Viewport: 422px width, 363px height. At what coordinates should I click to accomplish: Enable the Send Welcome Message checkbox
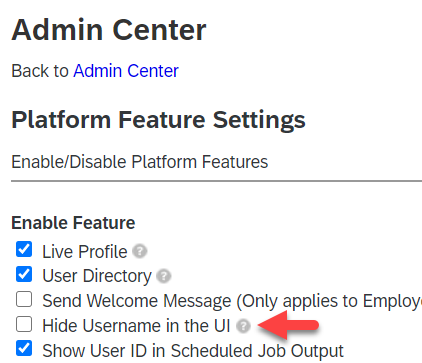click(x=24, y=299)
